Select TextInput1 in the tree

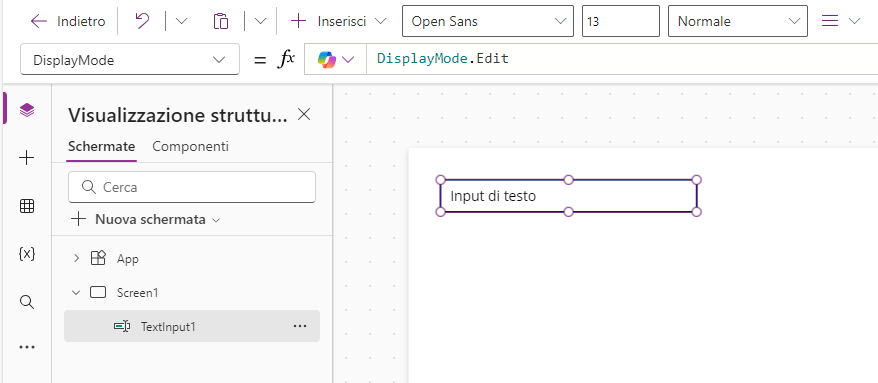point(192,326)
